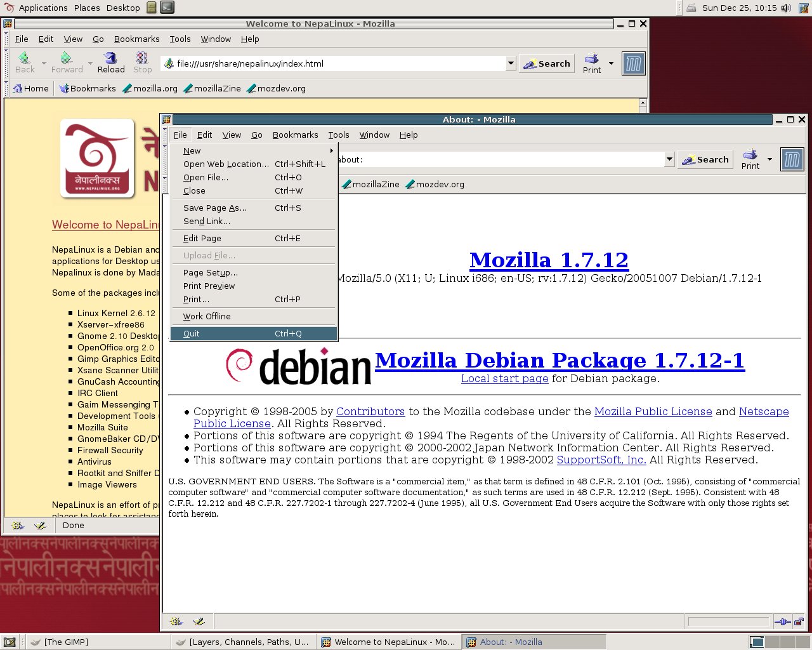This screenshot has height=650, width=812.
Task: Choose Save Page As in the File menu
Action: tap(254, 208)
